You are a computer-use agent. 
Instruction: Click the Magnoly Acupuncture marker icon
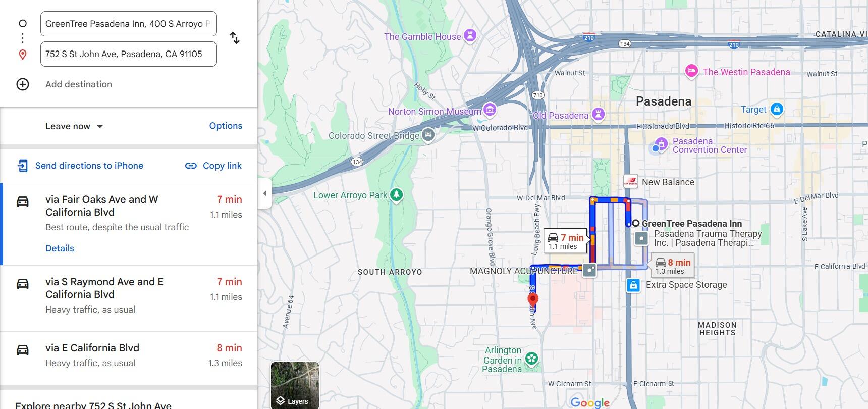589,270
